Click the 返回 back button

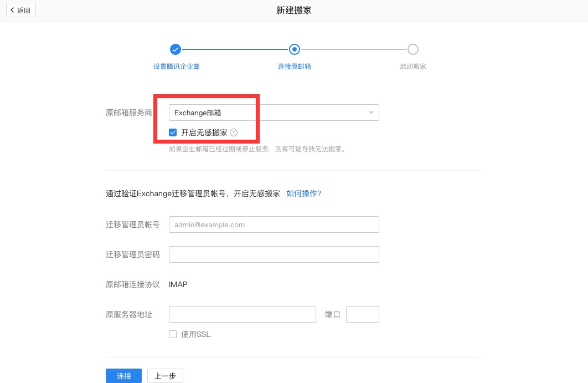tap(21, 10)
